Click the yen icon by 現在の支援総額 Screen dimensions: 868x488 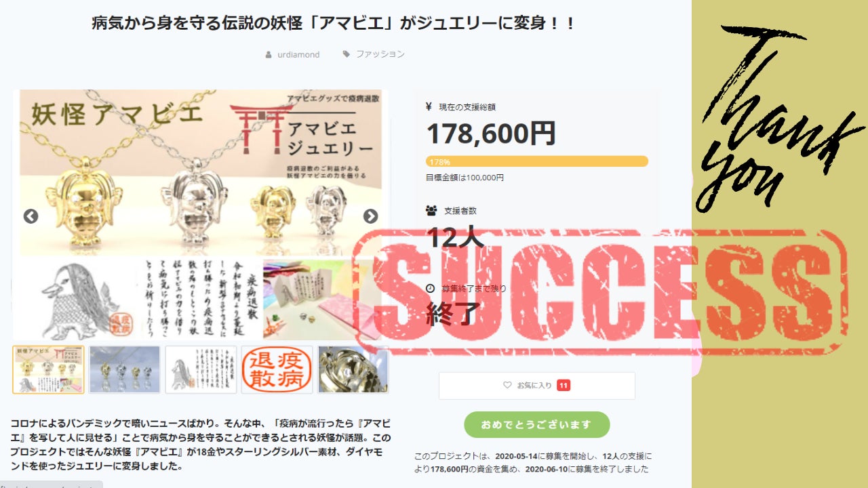point(429,106)
